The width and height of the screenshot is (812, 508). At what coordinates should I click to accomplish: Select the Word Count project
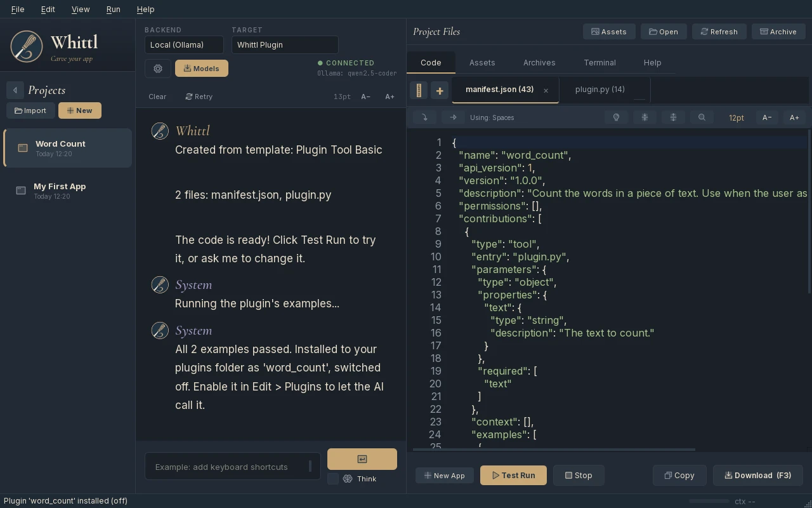click(x=67, y=148)
